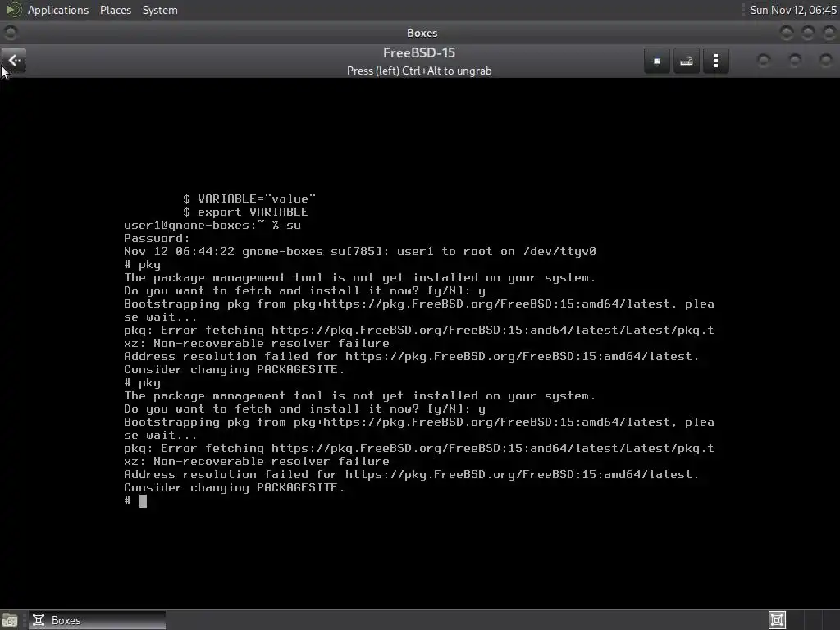Click the 'user1@gnome-boxes:~ % su' line
This screenshot has width=840, height=630.
click(x=212, y=225)
